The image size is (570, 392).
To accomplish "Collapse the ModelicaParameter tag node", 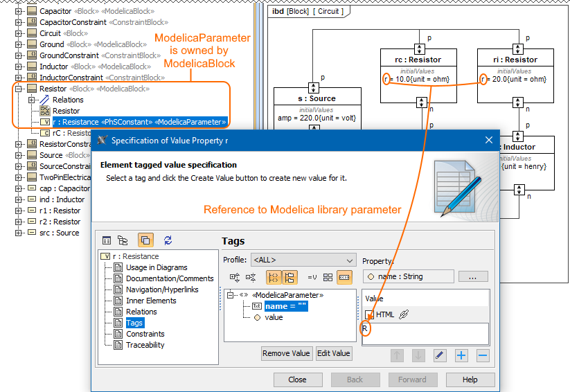I will pyautogui.click(x=230, y=295).
